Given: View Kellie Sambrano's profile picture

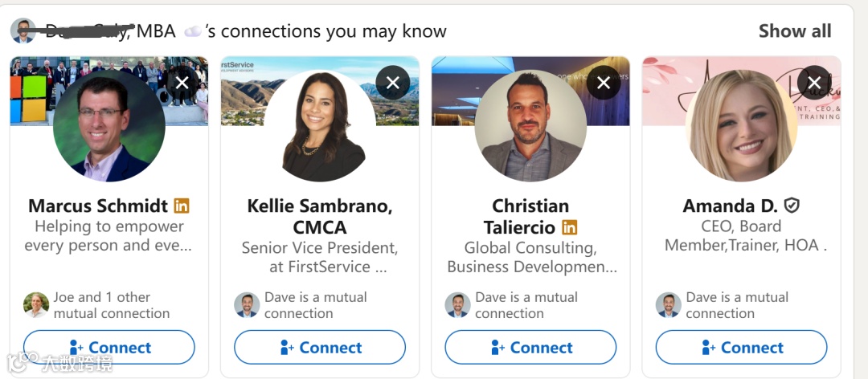Looking at the screenshot, I should tap(320, 126).
